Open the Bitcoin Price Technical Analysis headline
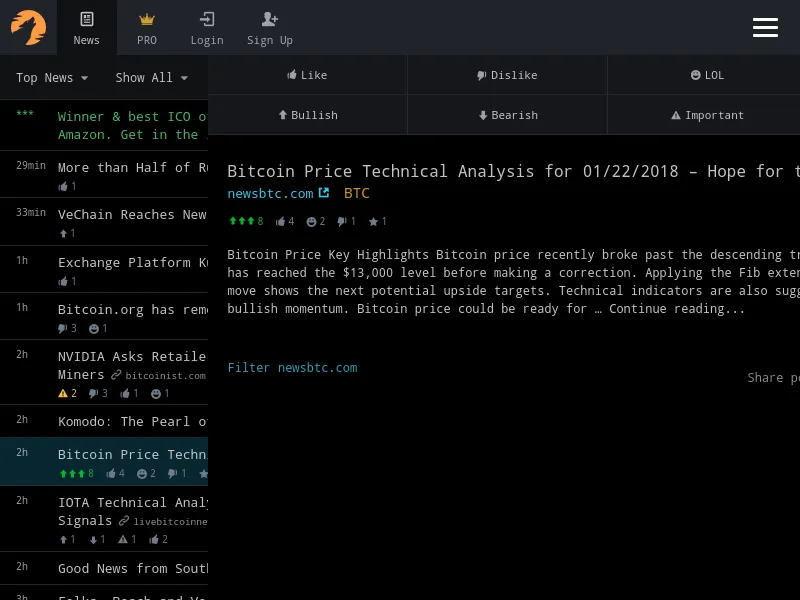The height and width of the screenshot is (600, 800). pos(513,171)
